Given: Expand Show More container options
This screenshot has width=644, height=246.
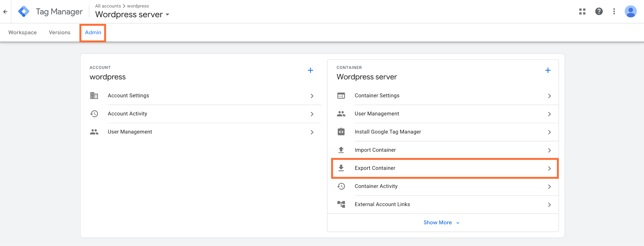Looking at the screenshot, I should coord(441,222).
